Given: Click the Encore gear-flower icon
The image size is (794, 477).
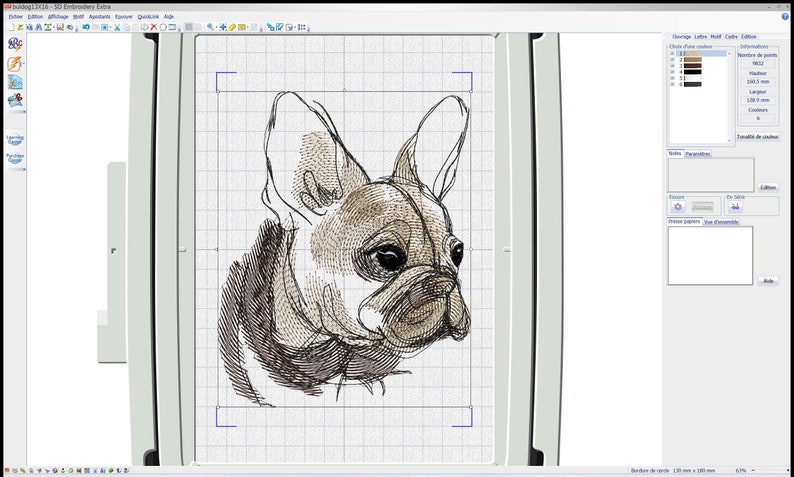Looking at the screenshot, I should pos(678,207).
